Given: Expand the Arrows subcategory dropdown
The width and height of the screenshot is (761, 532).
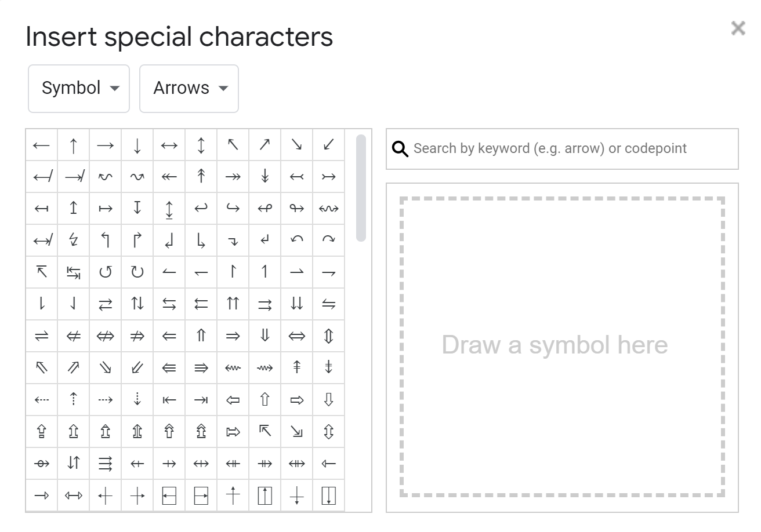Looking at the screenshot, I should coord(189,89).
